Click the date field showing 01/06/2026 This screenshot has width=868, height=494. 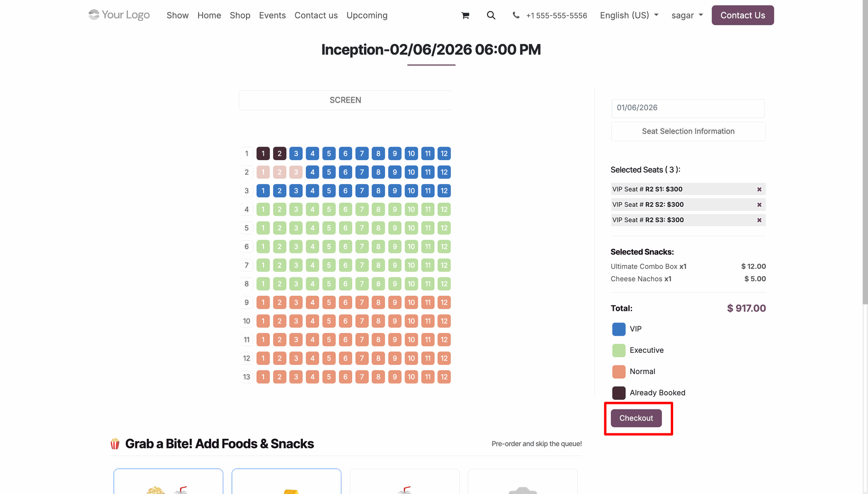(688, 108)
